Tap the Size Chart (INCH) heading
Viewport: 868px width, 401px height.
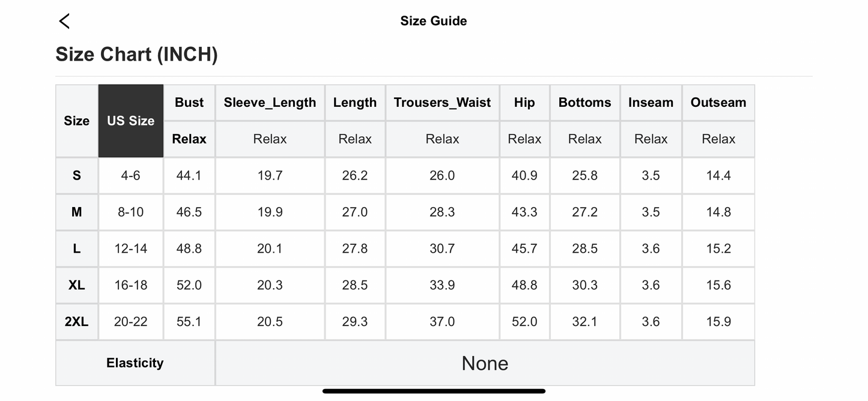coord(136,55)
